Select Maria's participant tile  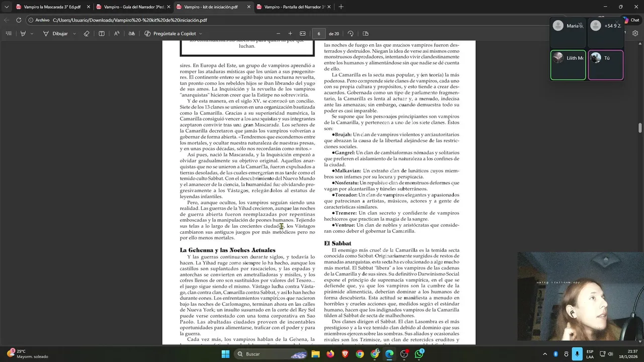[x=568, y=33]
